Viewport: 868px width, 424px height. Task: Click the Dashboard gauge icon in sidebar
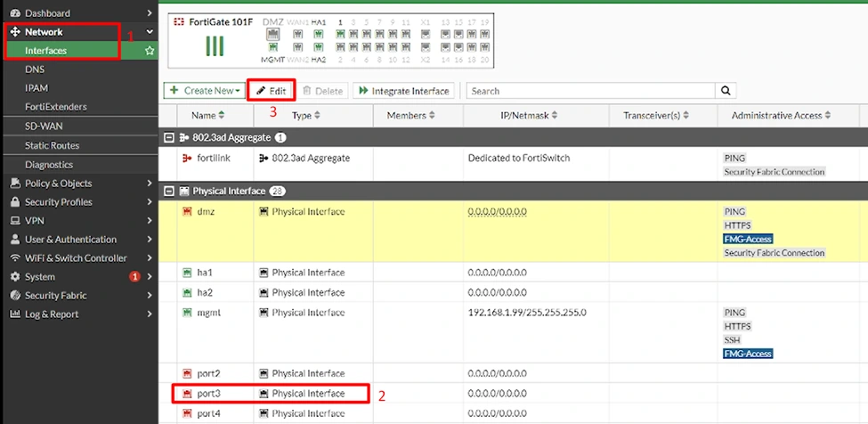[15, 12]
